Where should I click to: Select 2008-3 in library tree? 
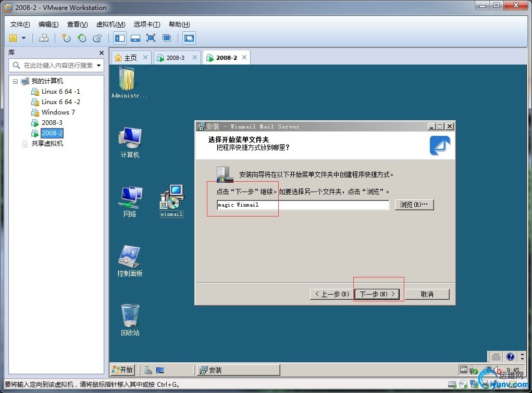click(52, 123)
